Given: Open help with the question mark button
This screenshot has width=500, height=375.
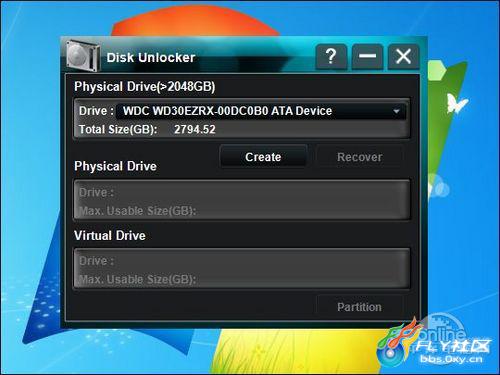Looking at the screenshot, I should click(x=331, y=57).
